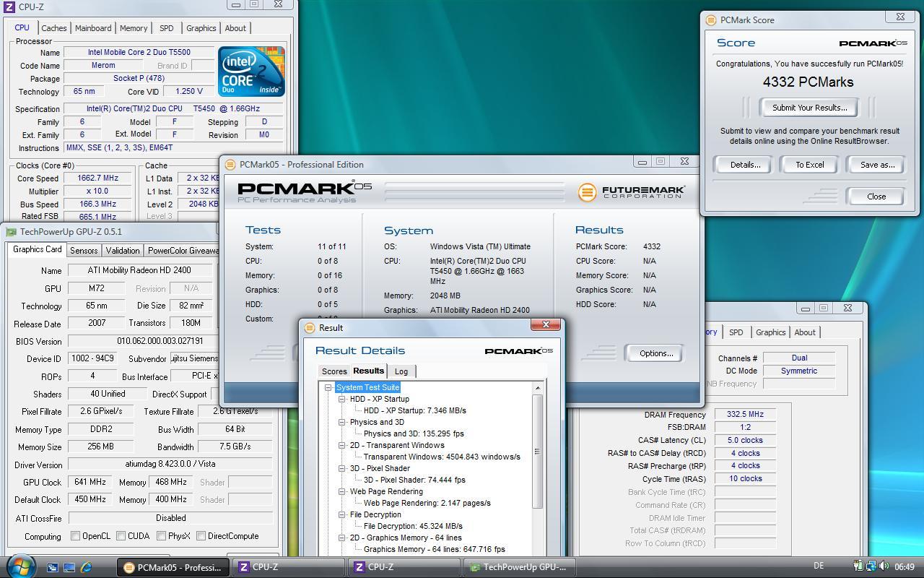The width and height of the screenshot is (924, 578).
Task: Switch to first CPU-Z taskbar button
Action: point(289,567)
